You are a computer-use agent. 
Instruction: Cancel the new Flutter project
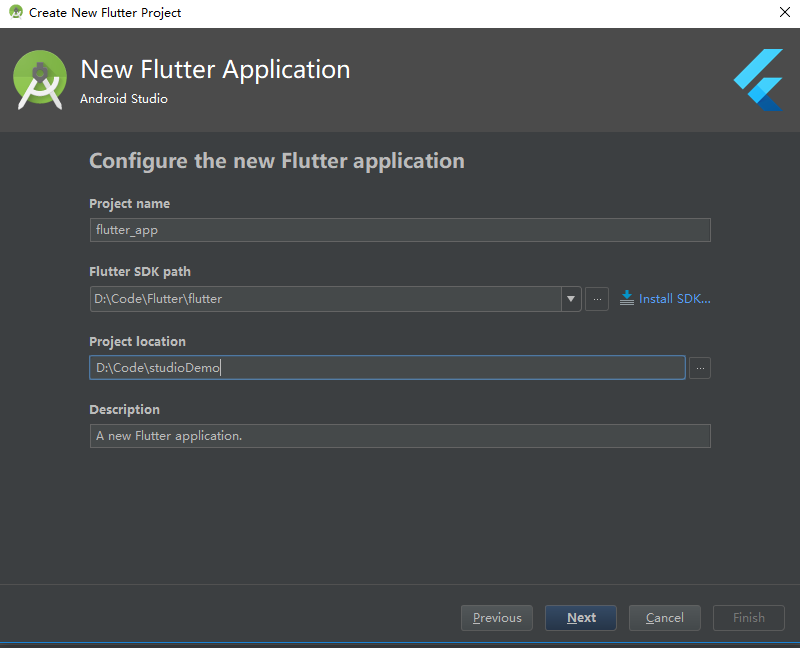pos(665,618)
